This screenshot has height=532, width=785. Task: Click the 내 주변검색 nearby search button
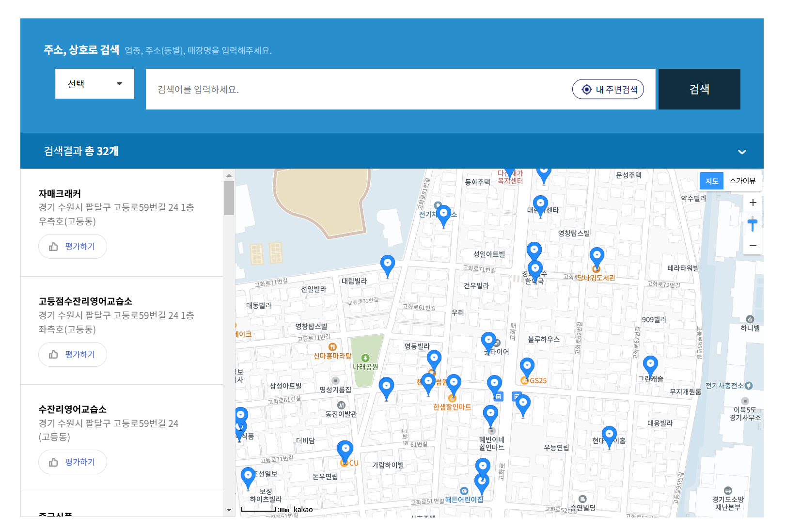tap(608, 89)
